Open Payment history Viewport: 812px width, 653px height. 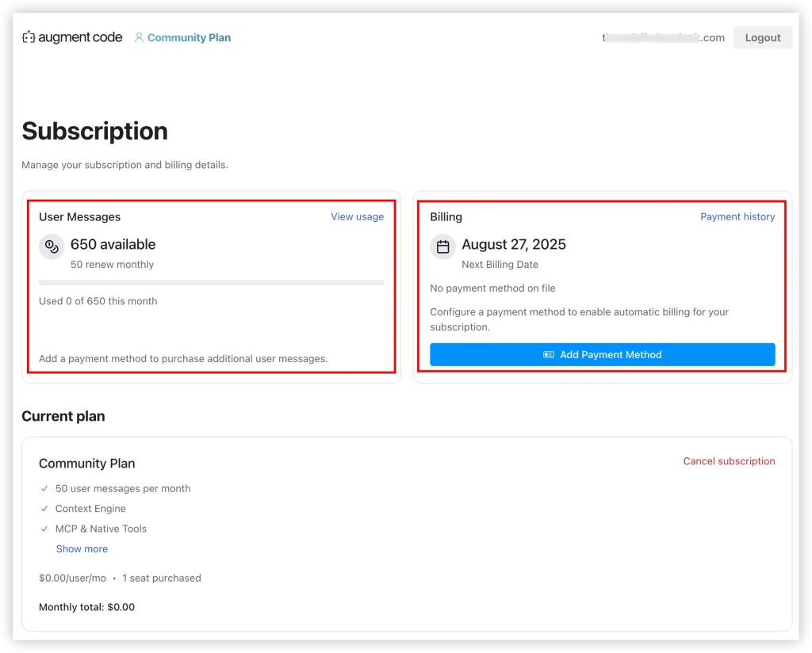tap(737, 216)
